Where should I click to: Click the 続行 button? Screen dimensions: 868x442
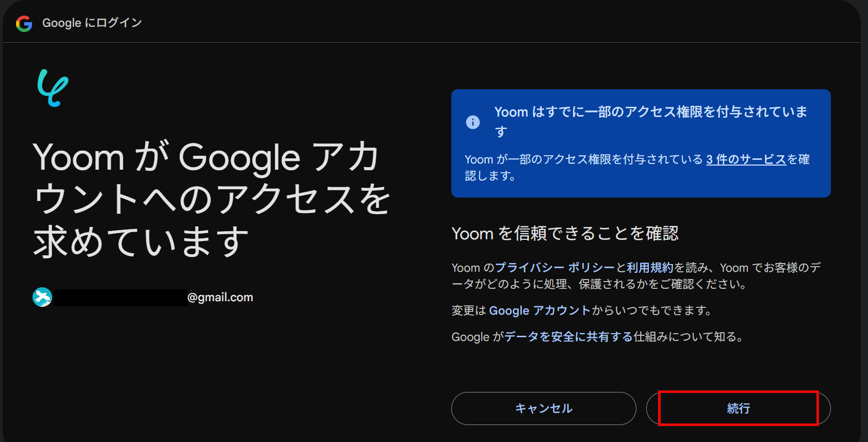[x=738, y=408]
